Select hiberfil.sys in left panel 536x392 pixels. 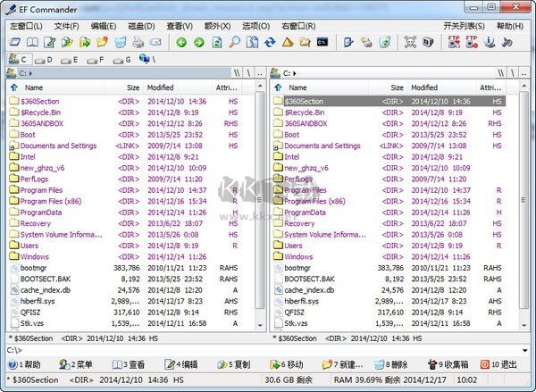[x=124, y=301]
